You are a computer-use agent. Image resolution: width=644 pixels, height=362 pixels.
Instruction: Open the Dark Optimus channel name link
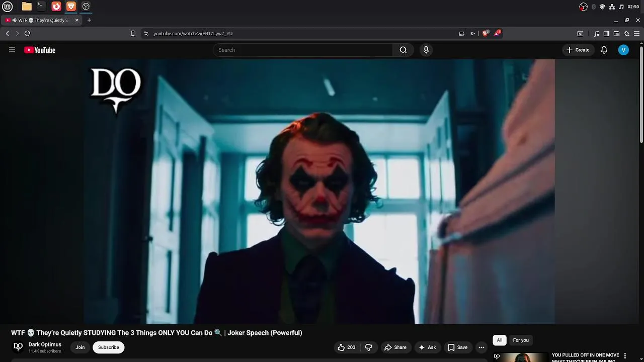tap(45, 344)
